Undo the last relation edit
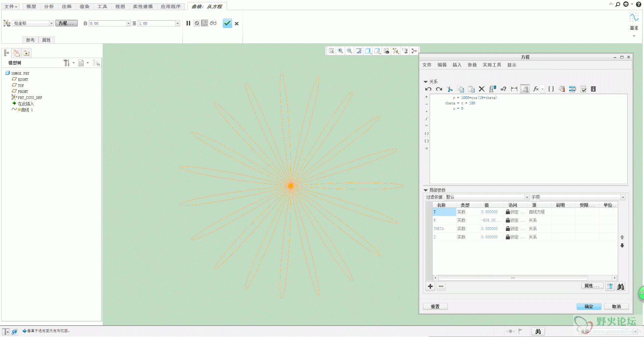644x337 pixels. pos(428,89)
